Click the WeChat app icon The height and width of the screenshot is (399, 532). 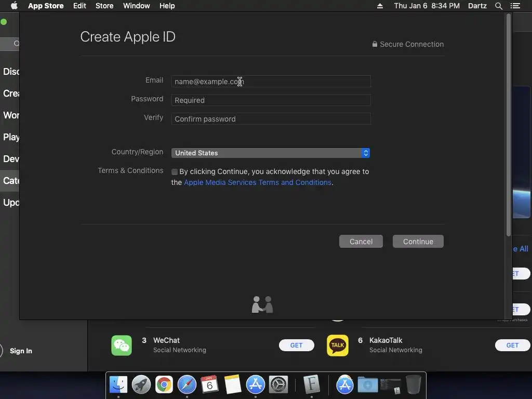[x=122, y=345]
